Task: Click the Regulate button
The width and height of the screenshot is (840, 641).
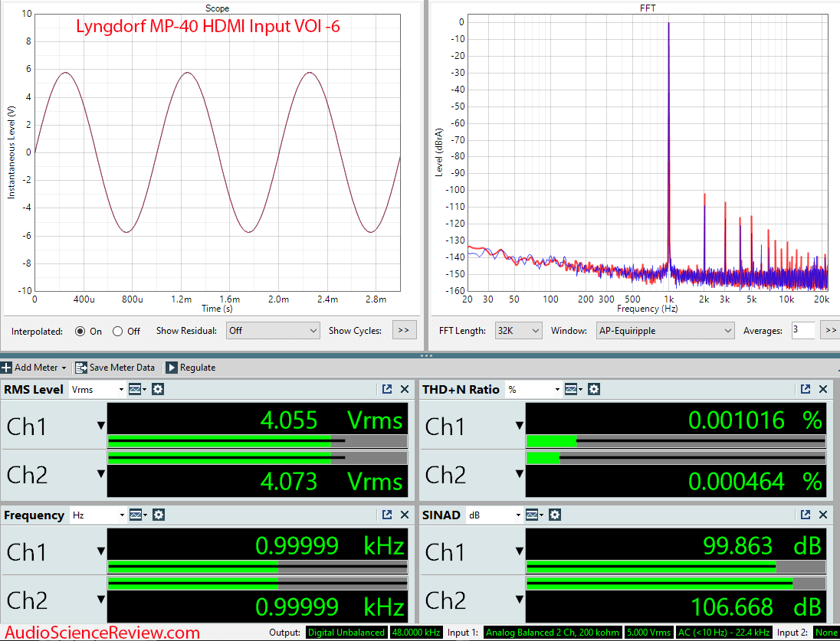Action: tap(190, 368)
